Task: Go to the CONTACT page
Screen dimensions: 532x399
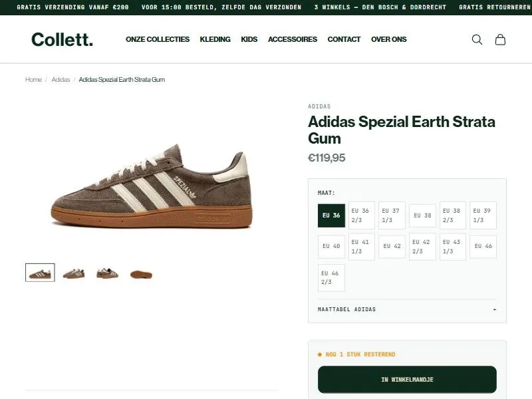Action: click(344, 39)
